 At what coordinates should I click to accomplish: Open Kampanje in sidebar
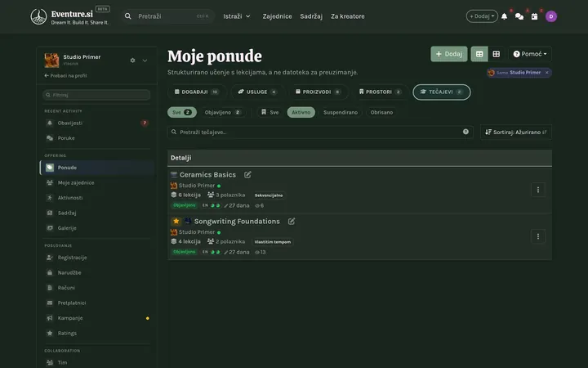pyautogui.click(x=96, y=317)
